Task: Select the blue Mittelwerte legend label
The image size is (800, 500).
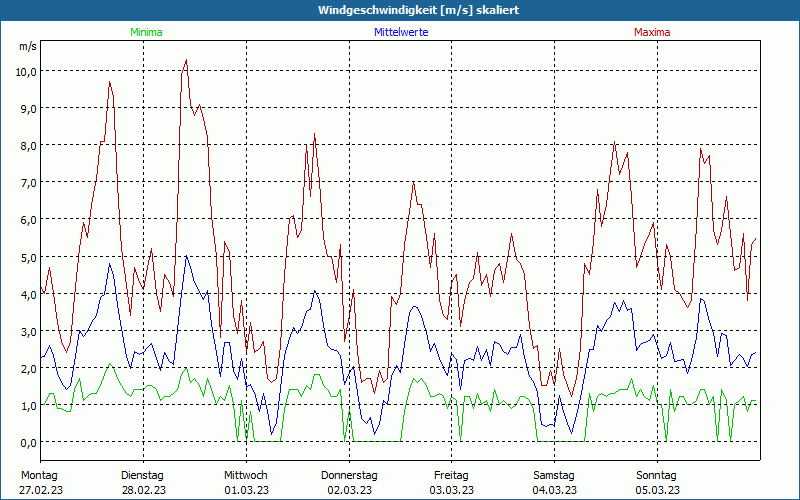Action: [x=401, y=33]
